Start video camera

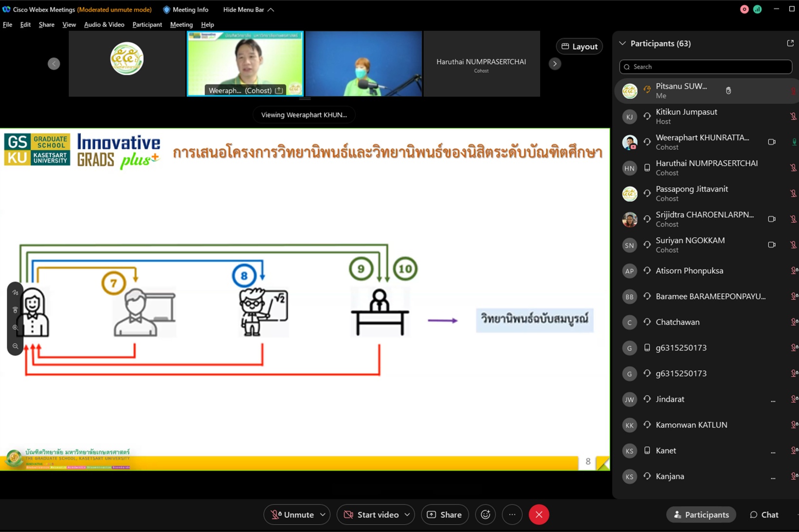[371, 514]
